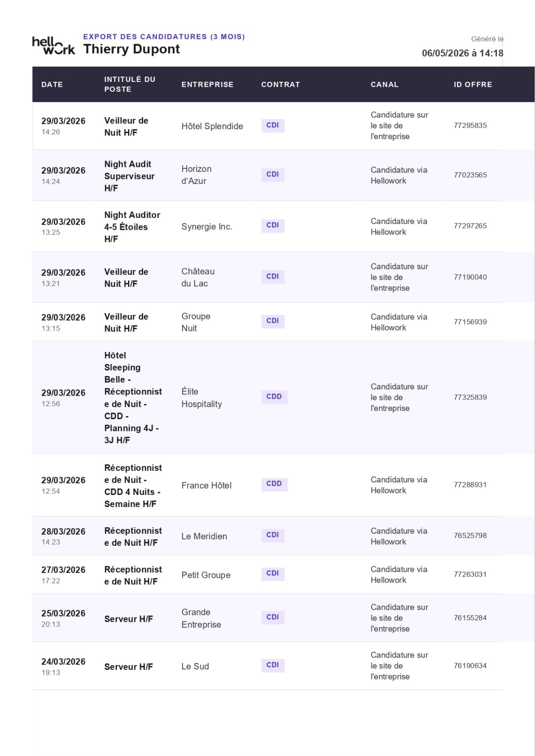The width and height of the screenshot is (535, 756).
Task: Select the INTITULÉ DU POSTE column header
Action: [130, 84]
